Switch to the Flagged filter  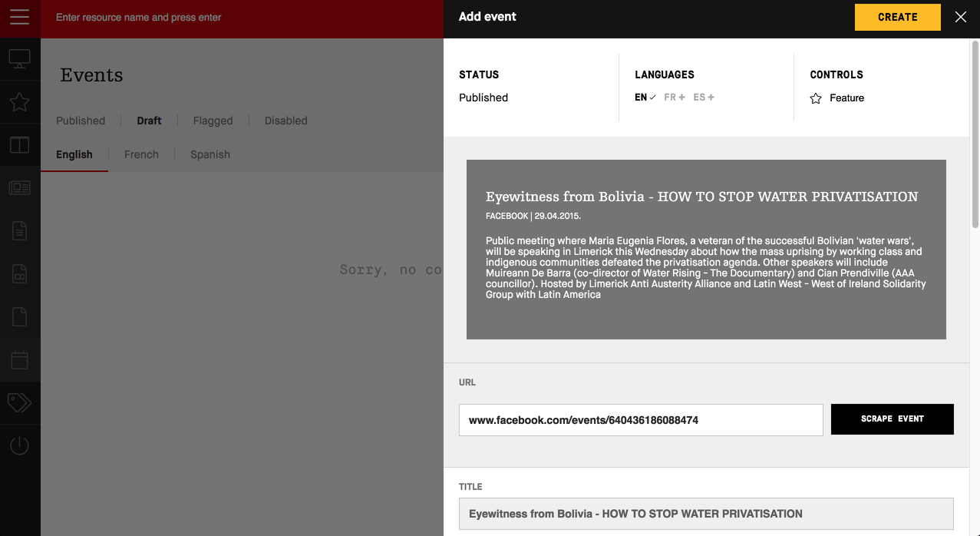tap(213, 121)
